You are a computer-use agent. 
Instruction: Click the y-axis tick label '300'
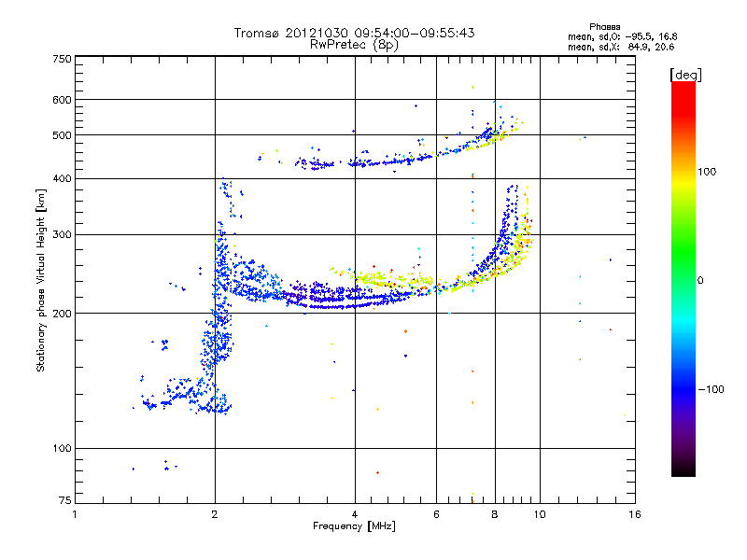[62, 235]
